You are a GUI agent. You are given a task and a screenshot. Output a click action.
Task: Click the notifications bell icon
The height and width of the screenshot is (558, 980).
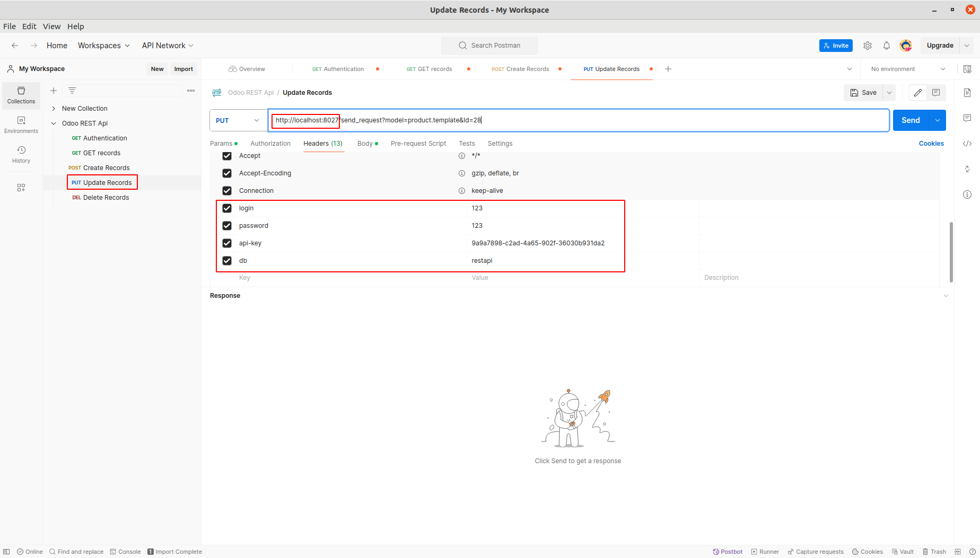[886, 46]
